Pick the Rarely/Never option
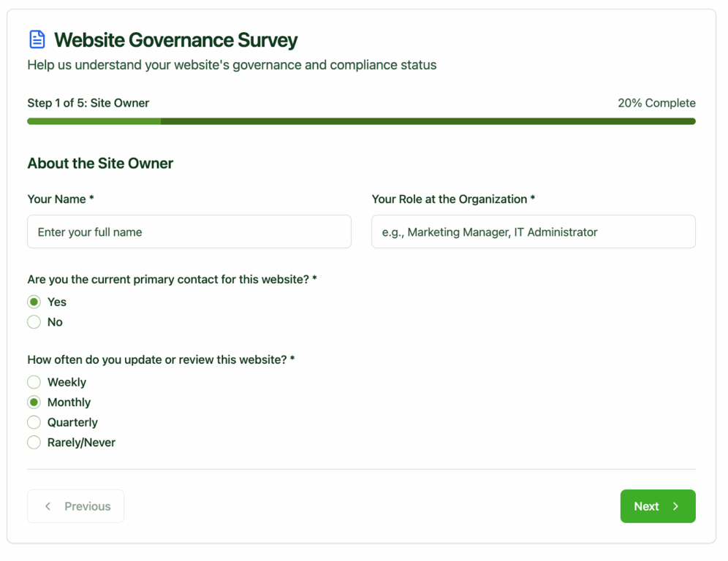 [x=34, y=443]
